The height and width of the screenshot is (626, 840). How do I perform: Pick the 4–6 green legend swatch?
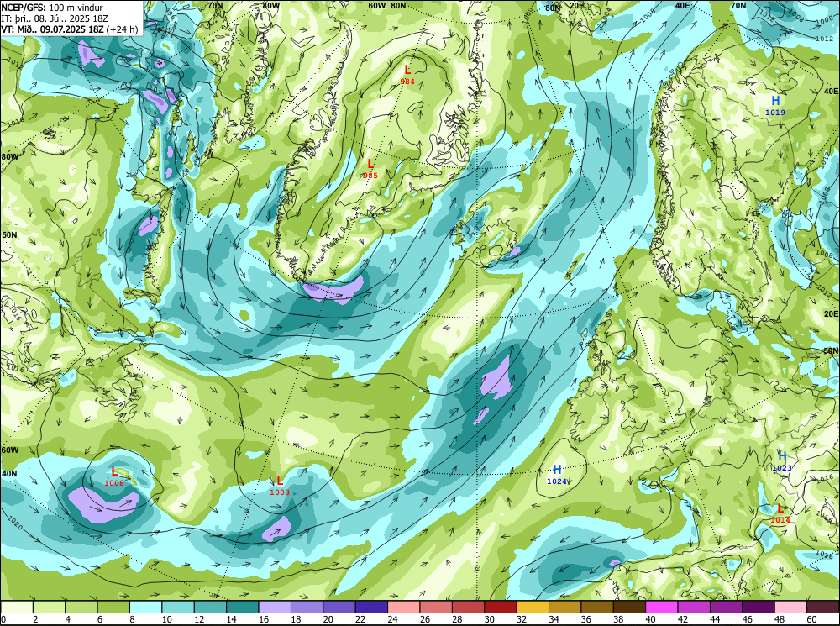coord(81,607)
